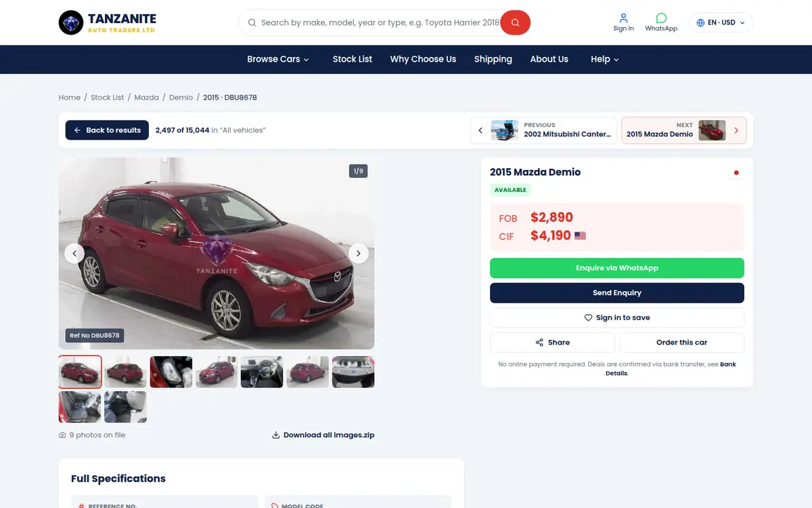Open the About Us page
812x508 pixels.
coord(549,60)
